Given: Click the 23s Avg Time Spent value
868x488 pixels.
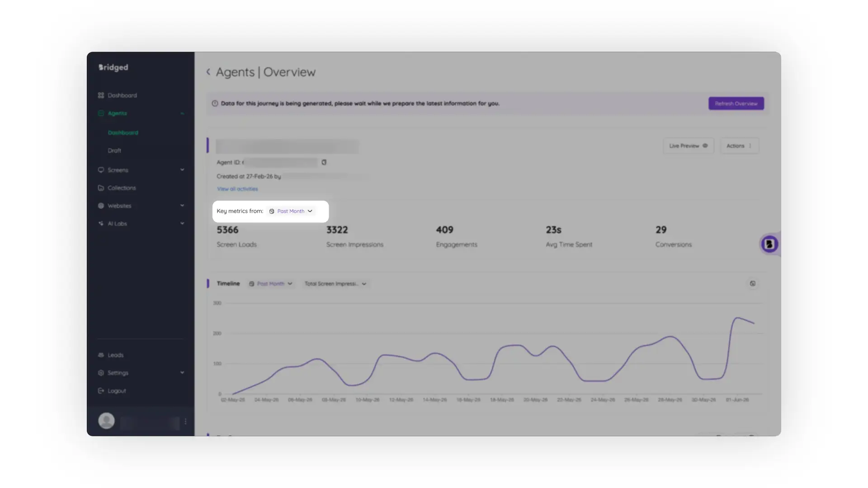Looking at the screenshot, I should [x=553, y=230].
